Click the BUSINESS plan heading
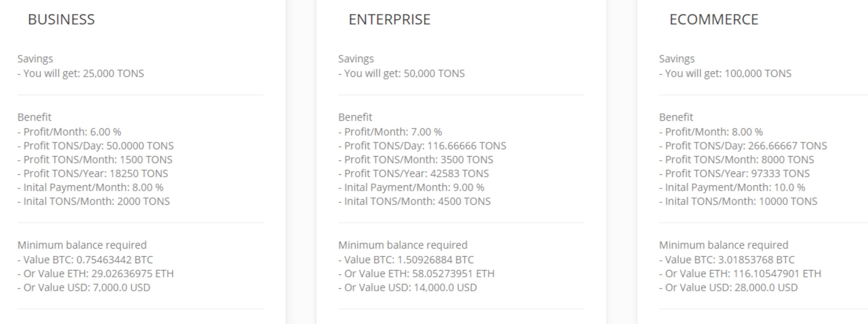The image size is (868, 324). [x=61, y=19]
